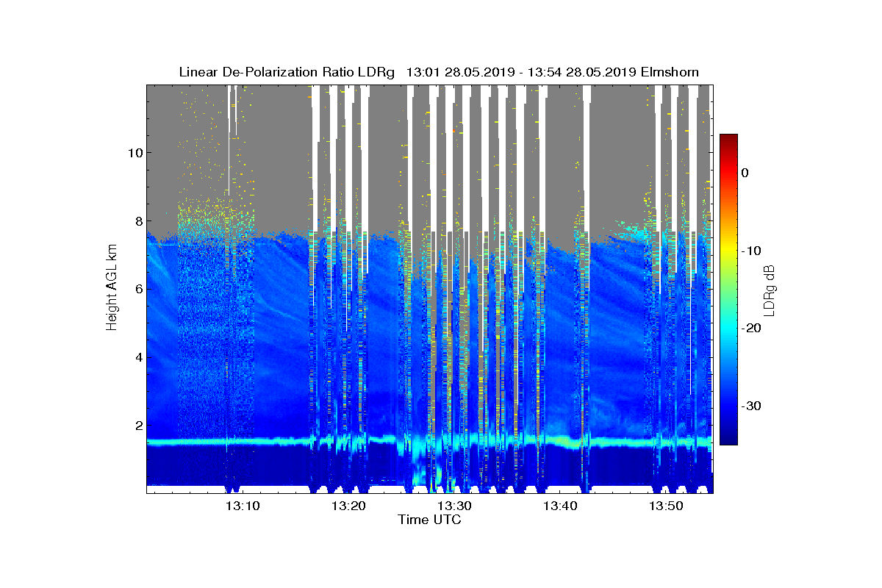Click the colorbar value -10
This screenshot has width=882, height=588.
click(750, 251)
